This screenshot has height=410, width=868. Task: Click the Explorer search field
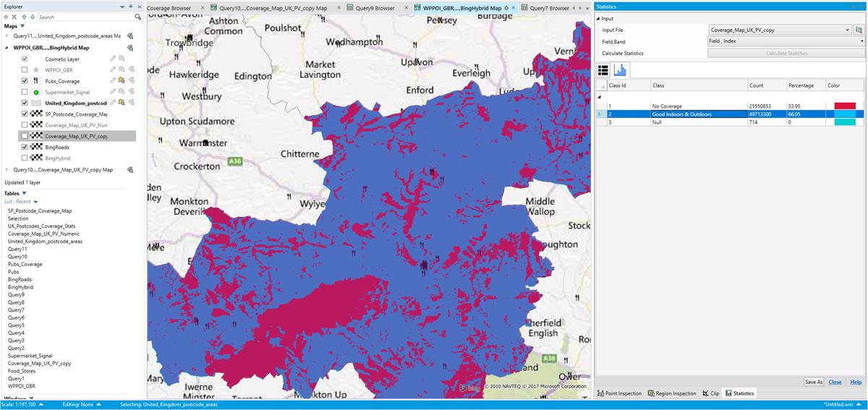[85, 17]
